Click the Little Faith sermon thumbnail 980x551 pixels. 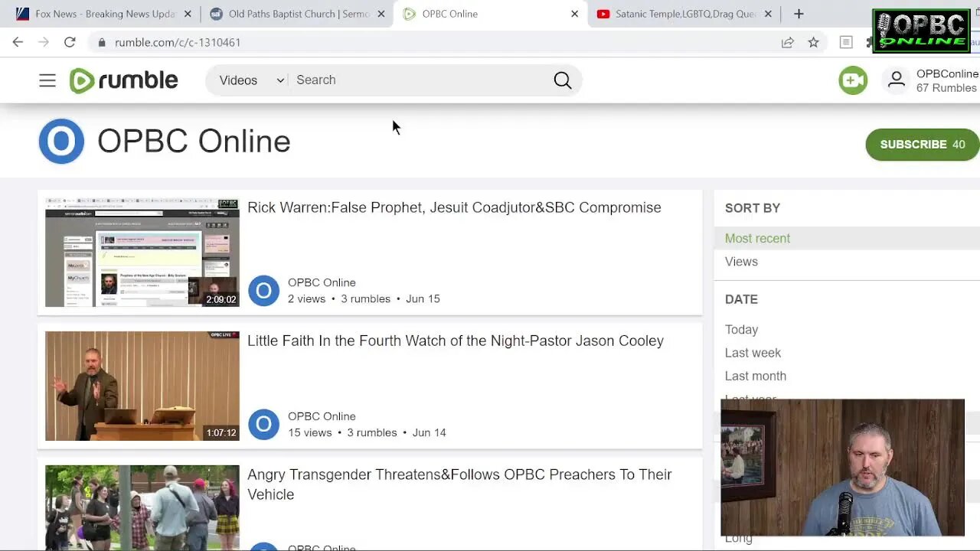pyautogui.click(x=142, y=386)
